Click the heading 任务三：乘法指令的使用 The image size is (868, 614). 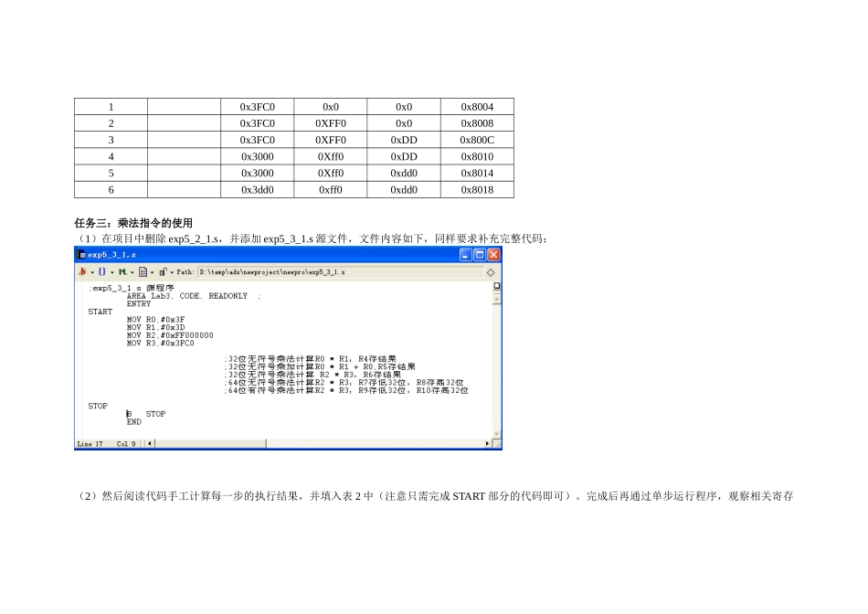133,223
